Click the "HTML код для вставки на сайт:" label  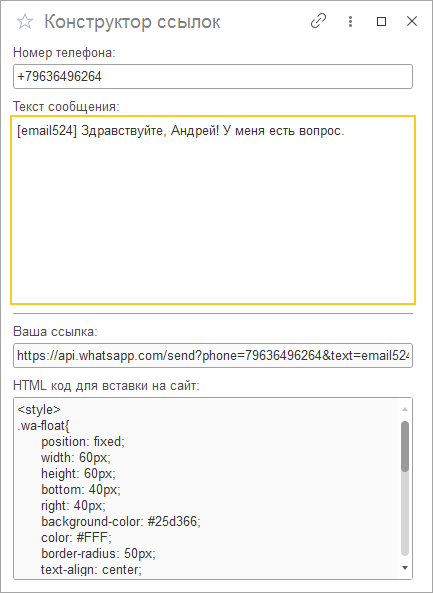coord(106,386)
